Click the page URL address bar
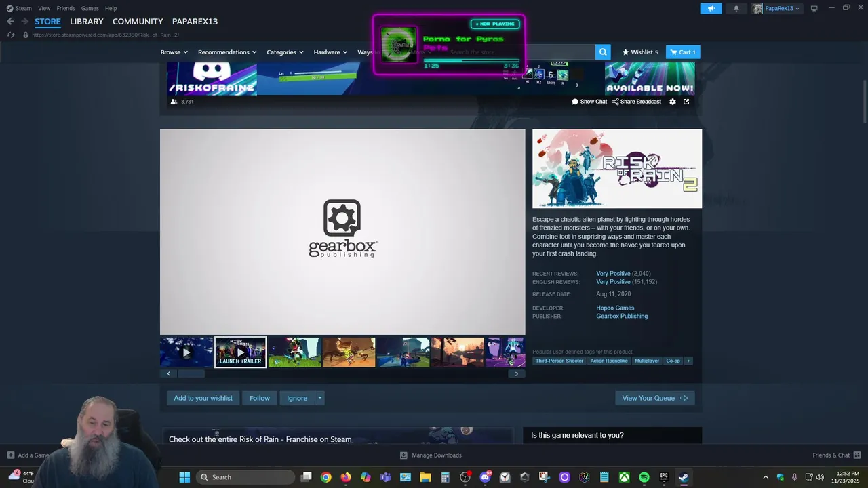 click(105, 35)
